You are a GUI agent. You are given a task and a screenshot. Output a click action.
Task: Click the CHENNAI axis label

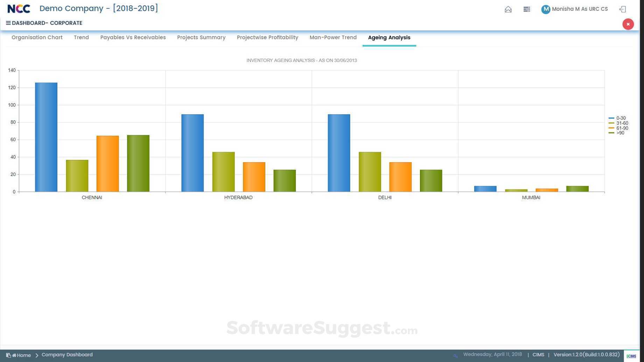[92, 198]
